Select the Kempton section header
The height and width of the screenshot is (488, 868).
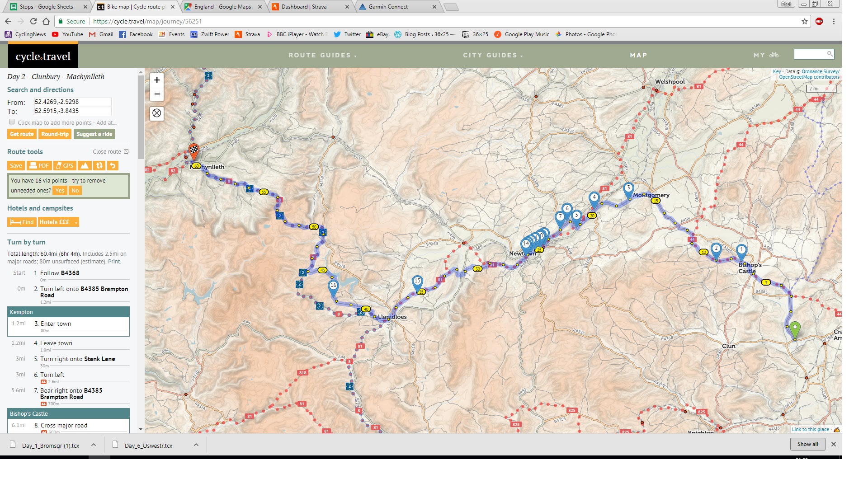[x=68, y=312]
